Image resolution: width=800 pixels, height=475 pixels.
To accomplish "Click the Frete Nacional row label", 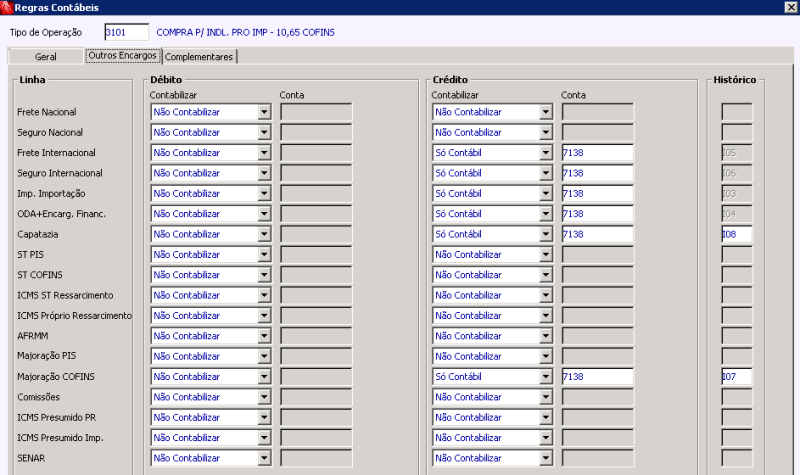I will coord(46,112).
